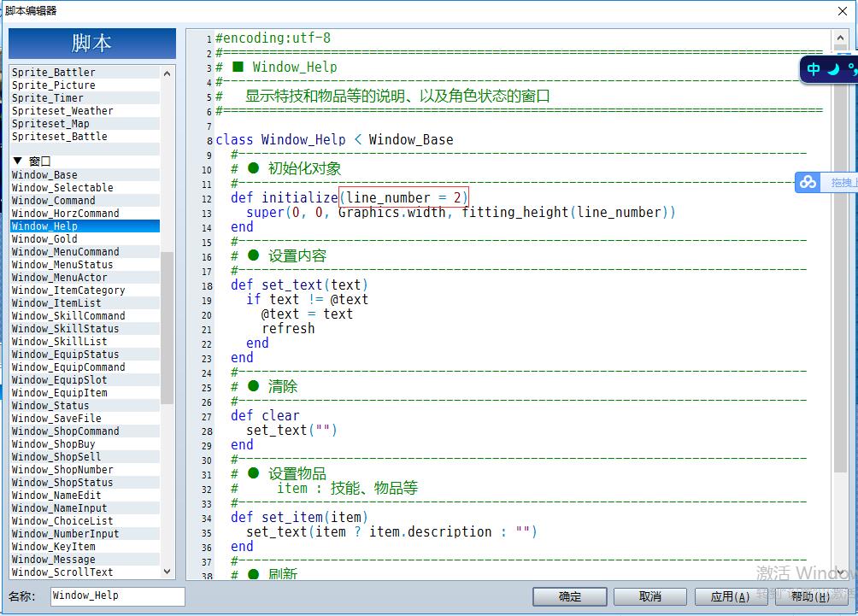Open Window_SaveFile script
The image size is (858, 616).
85,419
